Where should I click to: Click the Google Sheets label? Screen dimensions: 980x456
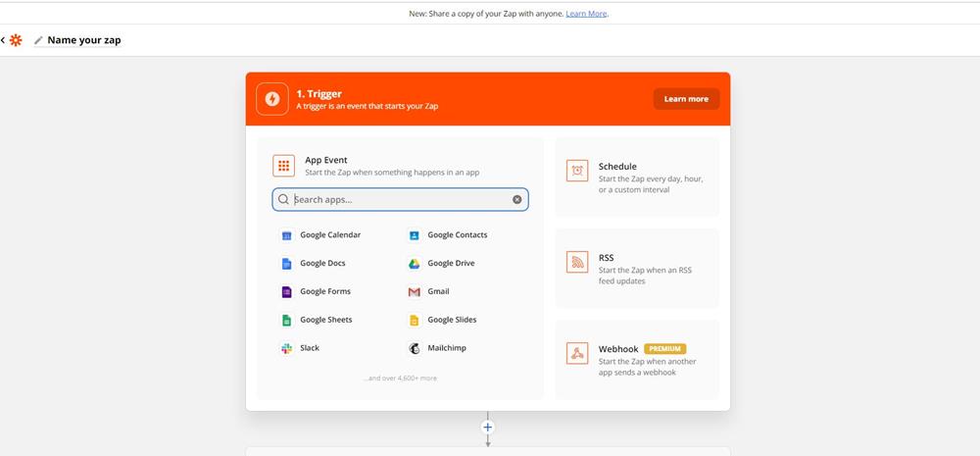coord(325,320)
